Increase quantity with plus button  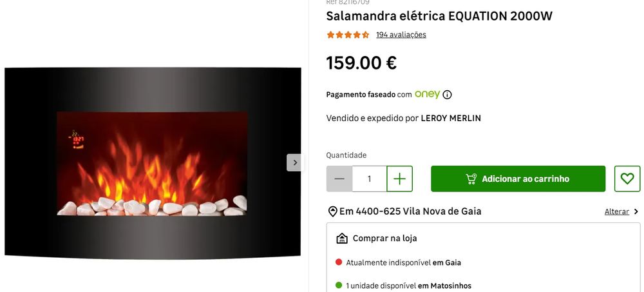[x=400, y=179]
